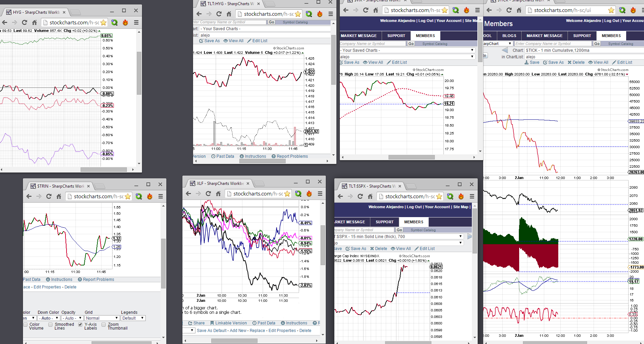
Task: Select the XLF - SharpCharts browser tab
Action: click(x=220, y=183)
